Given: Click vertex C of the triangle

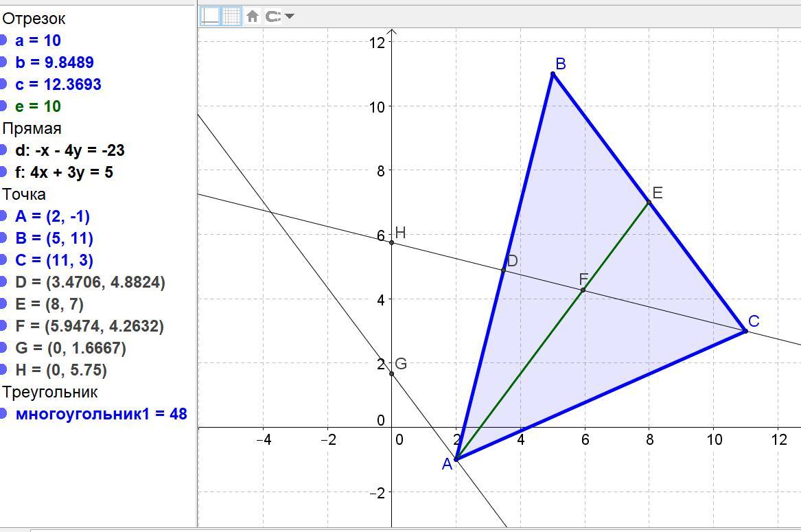Looking at the screenshot, I should (x=745, y=331).
